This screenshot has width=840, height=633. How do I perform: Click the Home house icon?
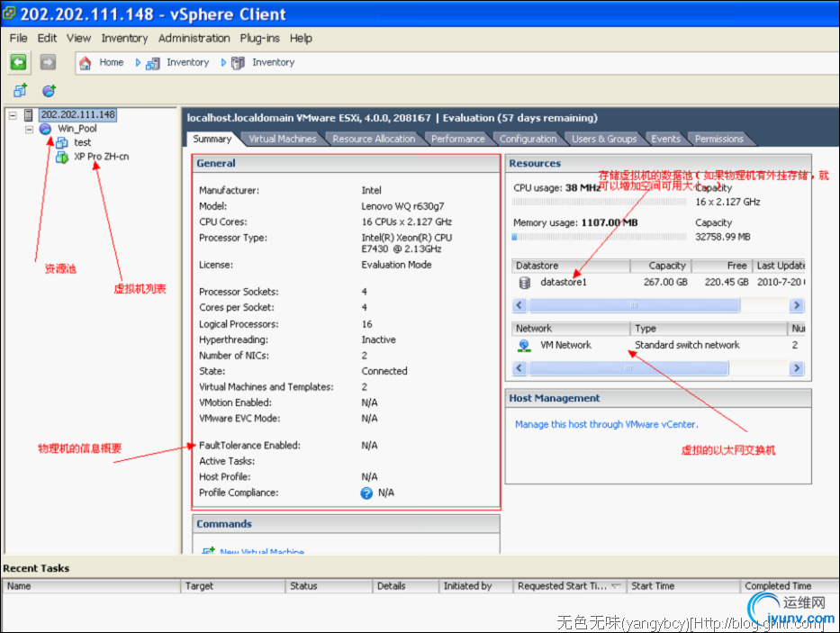[86, 63]
